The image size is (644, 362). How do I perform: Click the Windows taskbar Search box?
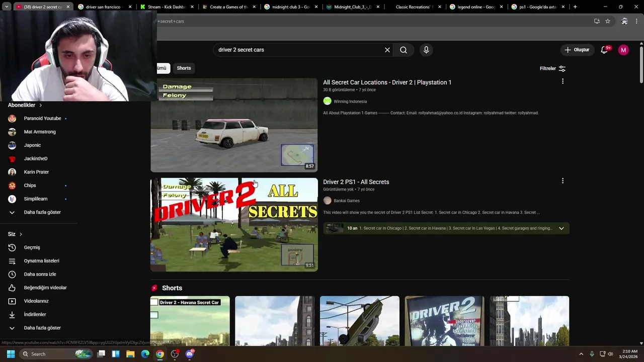pyautogui.click(x=57, y=354)
